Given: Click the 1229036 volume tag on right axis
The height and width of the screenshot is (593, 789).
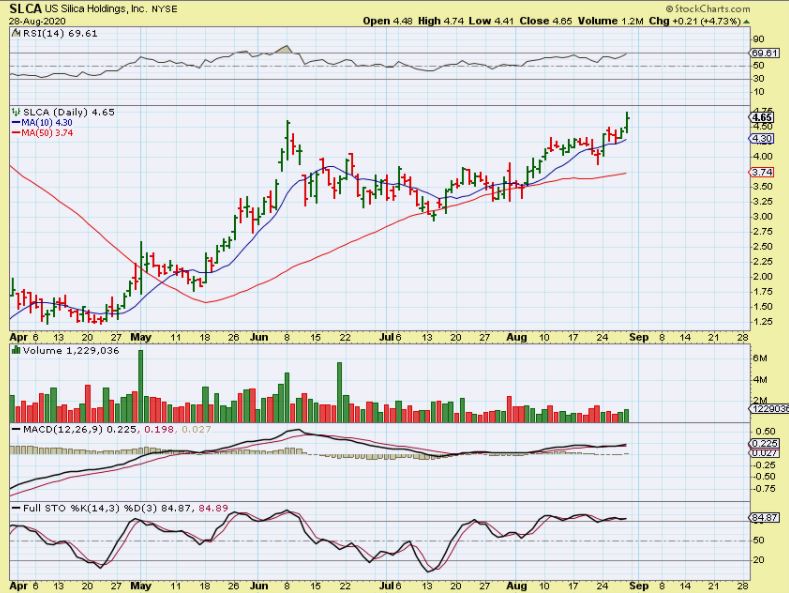Looking at the screenshot, I should click(x=769, y=409).
